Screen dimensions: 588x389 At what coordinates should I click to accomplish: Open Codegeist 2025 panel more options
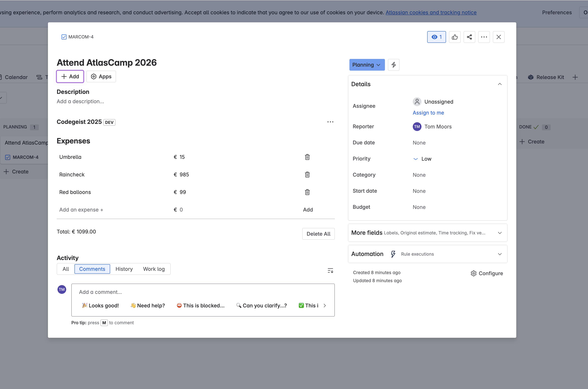330,122
